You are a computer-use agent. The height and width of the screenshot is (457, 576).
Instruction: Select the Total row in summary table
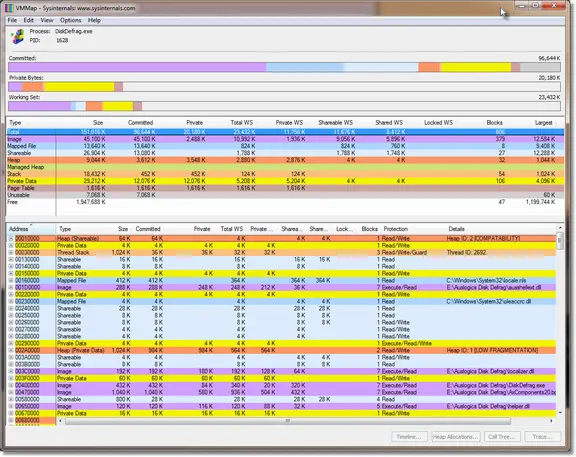[285, 132]
